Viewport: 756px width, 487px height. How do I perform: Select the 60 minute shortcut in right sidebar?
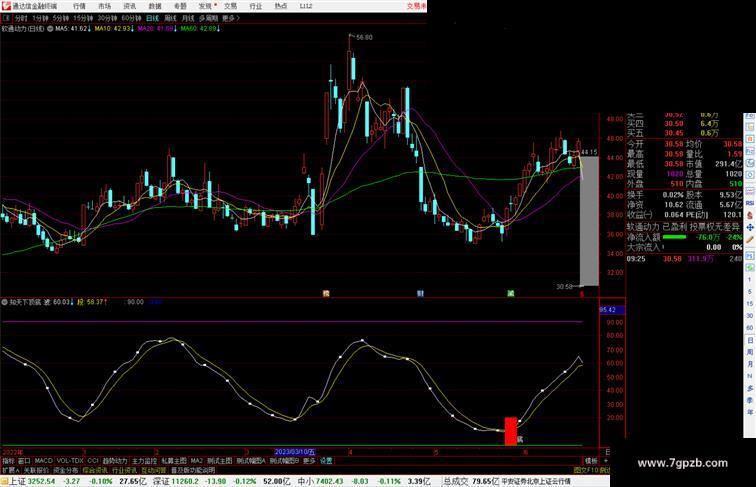(x=750, y=328)
